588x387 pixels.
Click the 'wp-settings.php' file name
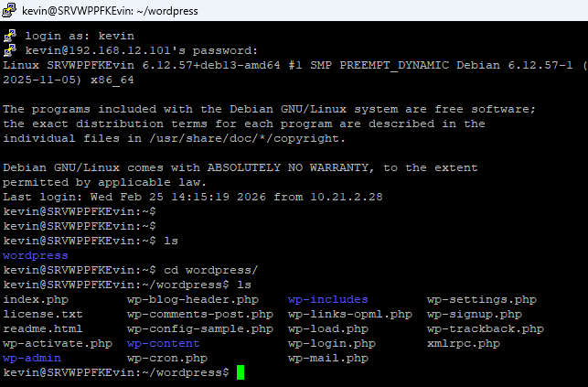pos(481,299)
